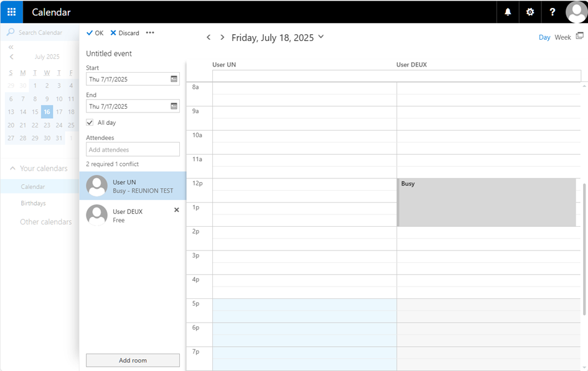Open the more options ellipsis menu
The image size is (588, 371).
click(150, 33)
